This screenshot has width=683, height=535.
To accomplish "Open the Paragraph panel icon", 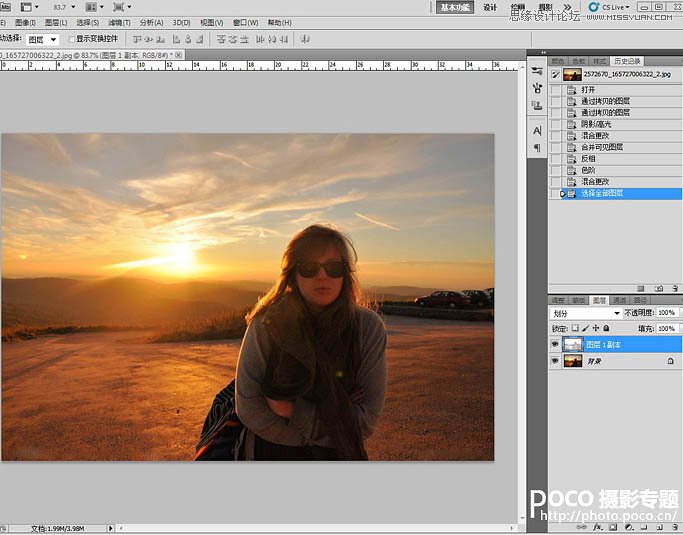I will (x=537, y=148).
